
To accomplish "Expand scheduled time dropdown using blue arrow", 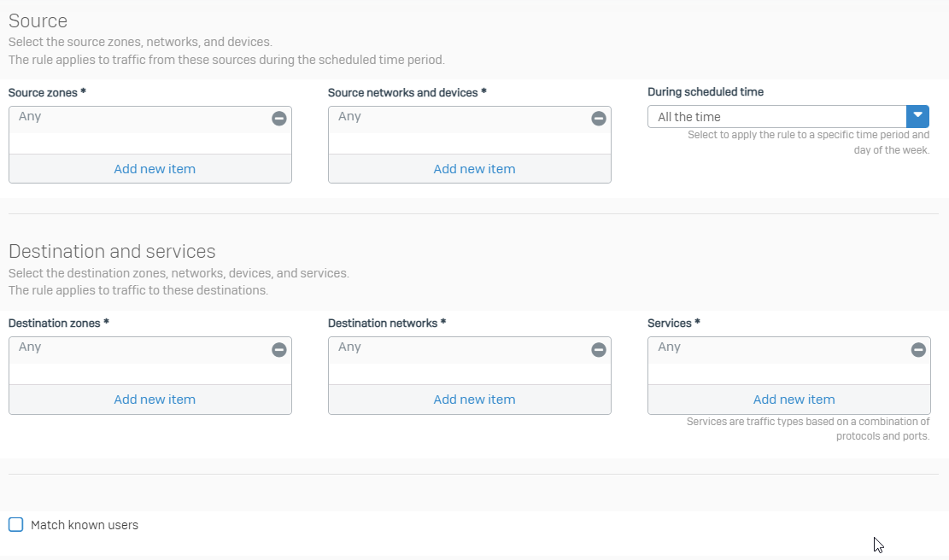I will 917,116.
